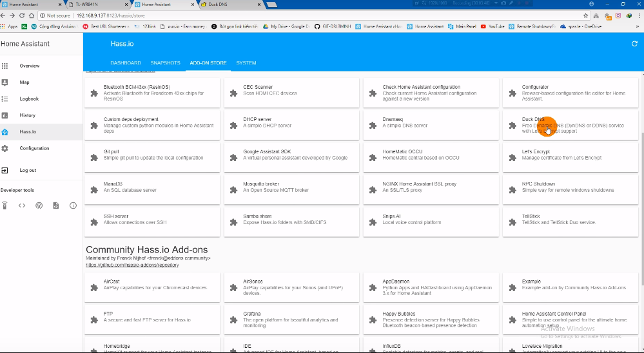
Task: Open the Events radio tower tool
Action: point(39,205)
